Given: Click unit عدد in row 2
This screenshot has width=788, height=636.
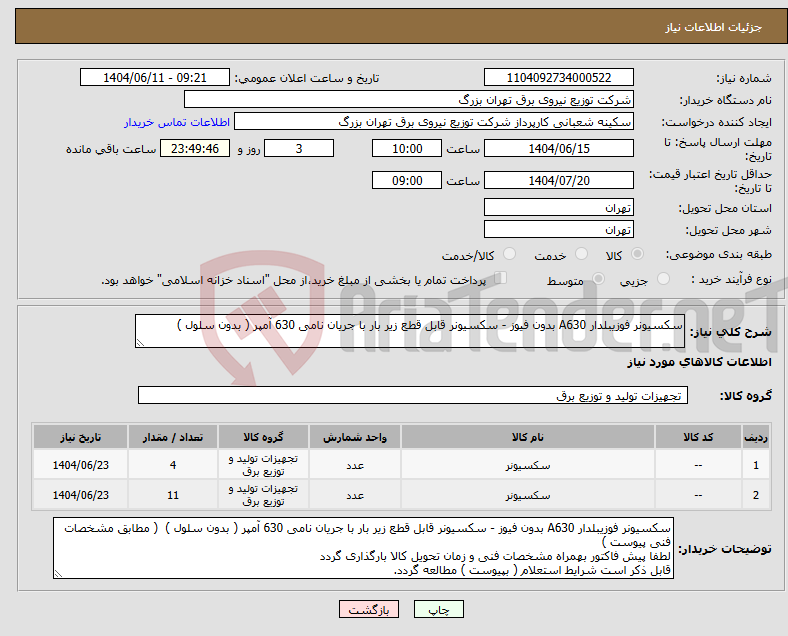Looking at the screenshot, I should (355, 495).
